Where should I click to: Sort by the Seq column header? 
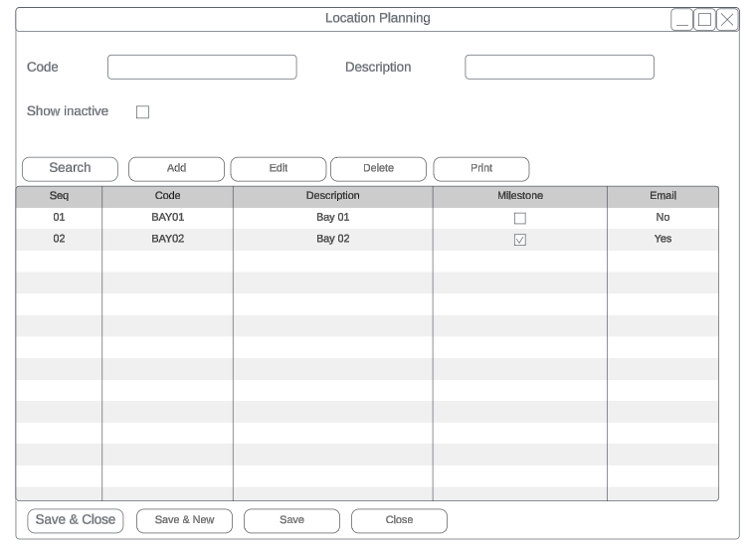(59, 196)
